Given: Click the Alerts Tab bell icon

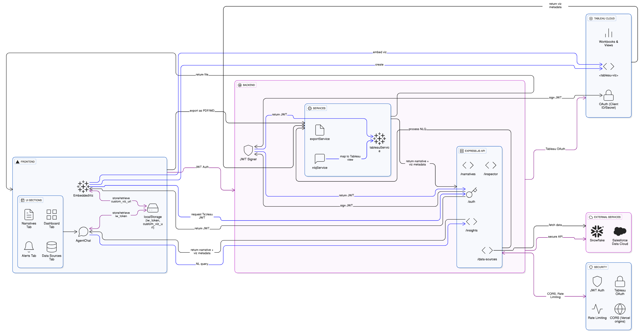Looking at the screenshot, I should coord(29,247).
